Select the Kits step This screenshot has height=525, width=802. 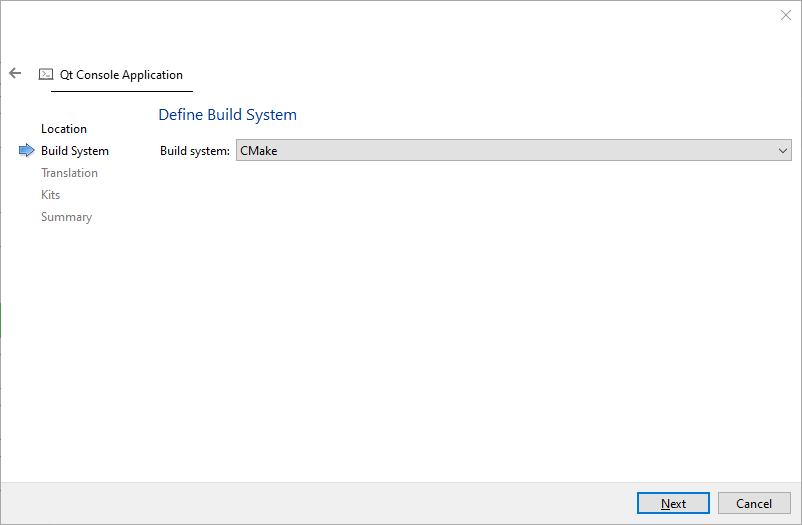[x=51, y=195]
